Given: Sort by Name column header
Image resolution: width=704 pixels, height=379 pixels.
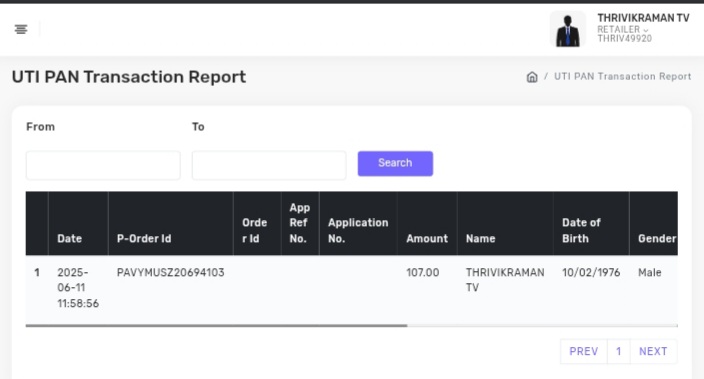Looking at the screenshot, I should tap(480, 238).
